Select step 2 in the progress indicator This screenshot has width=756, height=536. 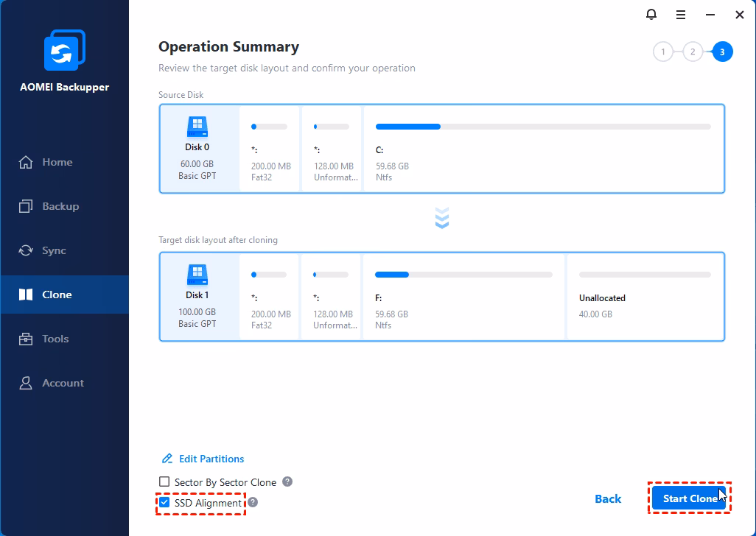point(693,52)
